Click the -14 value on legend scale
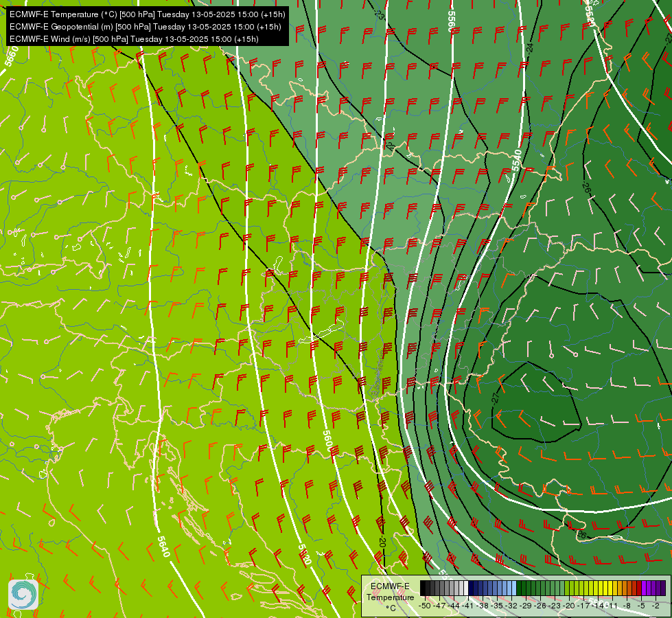This screenshot has width=672, height=618. pyautogui.click(x=598, y=606)
